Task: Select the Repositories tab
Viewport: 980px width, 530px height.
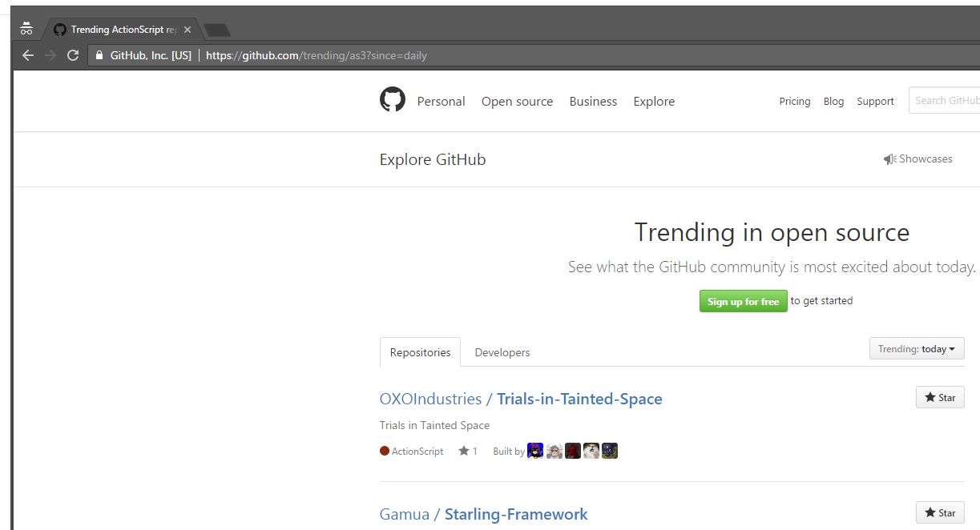Action: (x=420, y=352)
